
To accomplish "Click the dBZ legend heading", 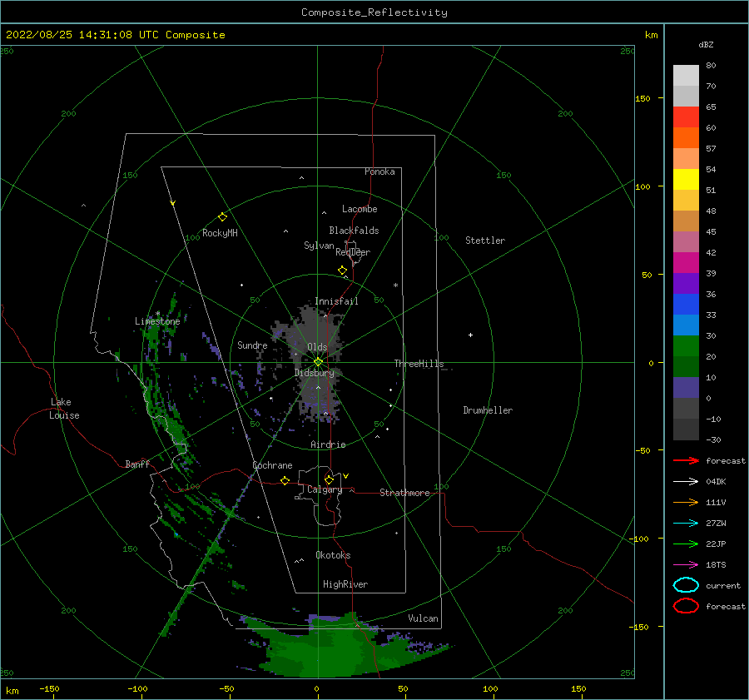I will point(706,45).
